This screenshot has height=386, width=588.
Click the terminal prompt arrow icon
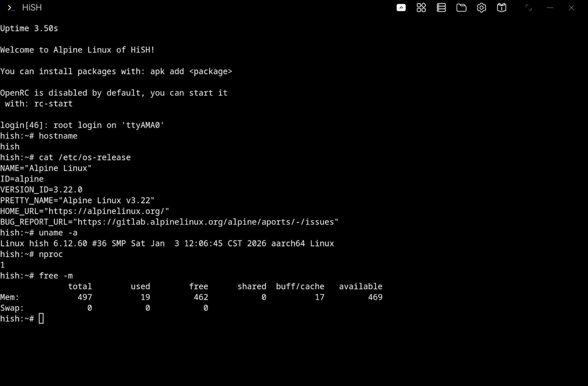10,7
